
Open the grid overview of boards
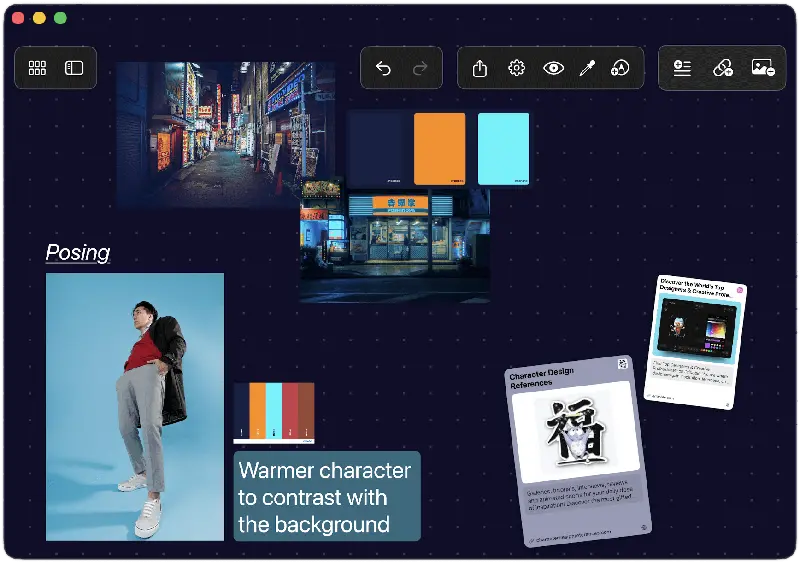[37, 68]
